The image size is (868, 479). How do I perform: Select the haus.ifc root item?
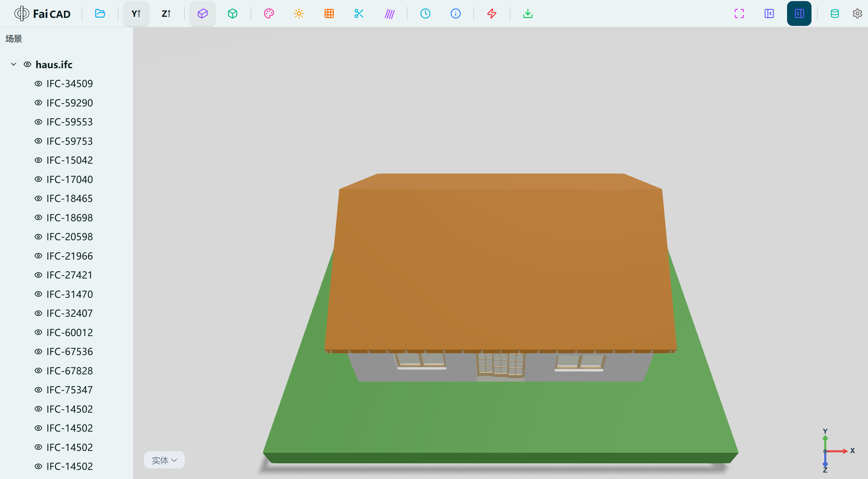pos(54,65)
